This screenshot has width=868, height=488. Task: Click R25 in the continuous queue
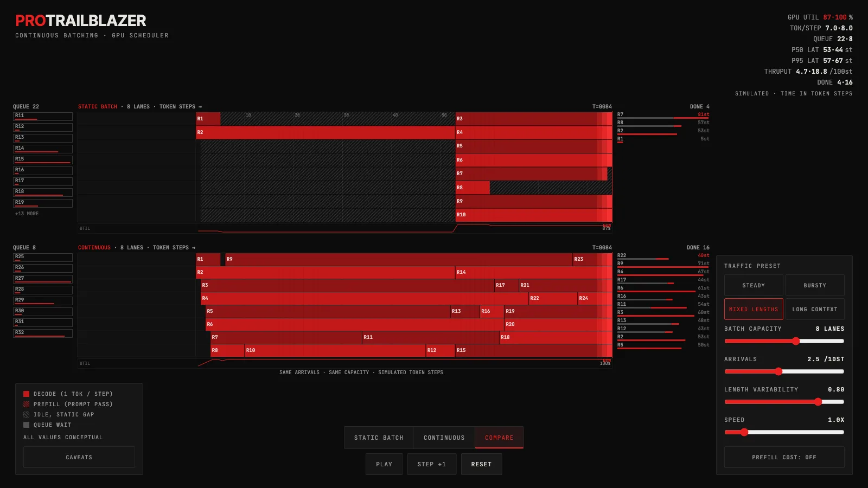point(43,258)
